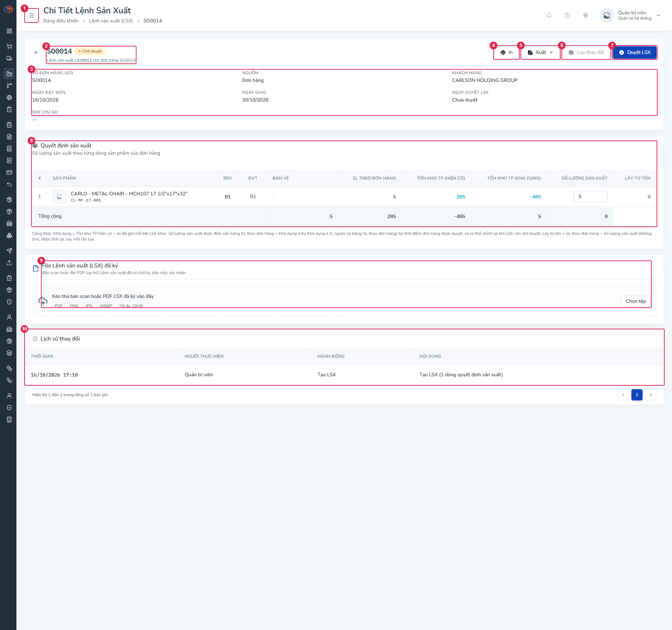The image size is (672, 630).
Task: Open the git-branch routing sidebar icon
Action: pyautogui.click(x=9, y=86)
